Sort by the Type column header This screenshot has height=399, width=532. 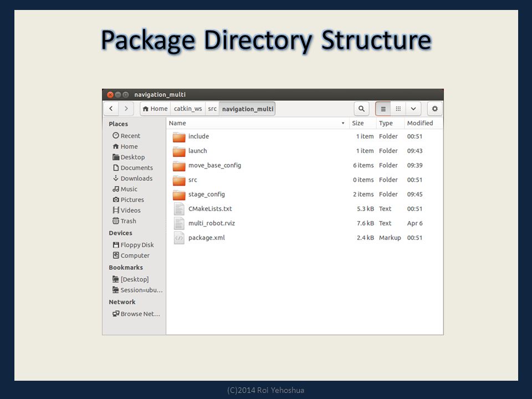tap(390, 123)
